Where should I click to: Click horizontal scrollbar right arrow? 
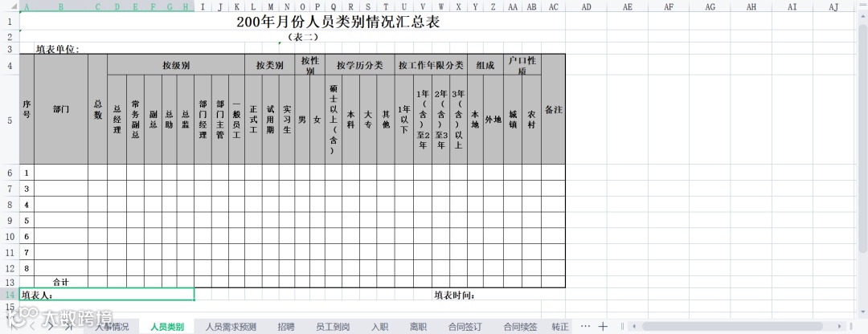[x=840, y=326]
